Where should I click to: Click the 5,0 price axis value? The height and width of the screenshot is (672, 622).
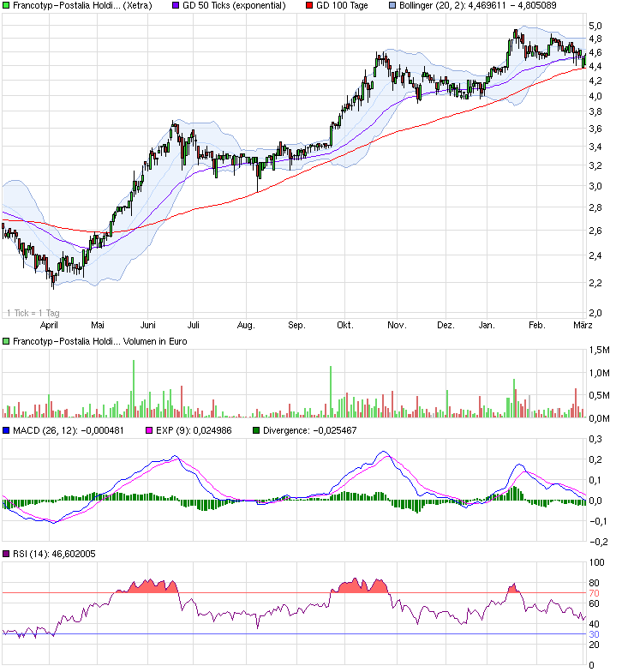coord(595,26)
